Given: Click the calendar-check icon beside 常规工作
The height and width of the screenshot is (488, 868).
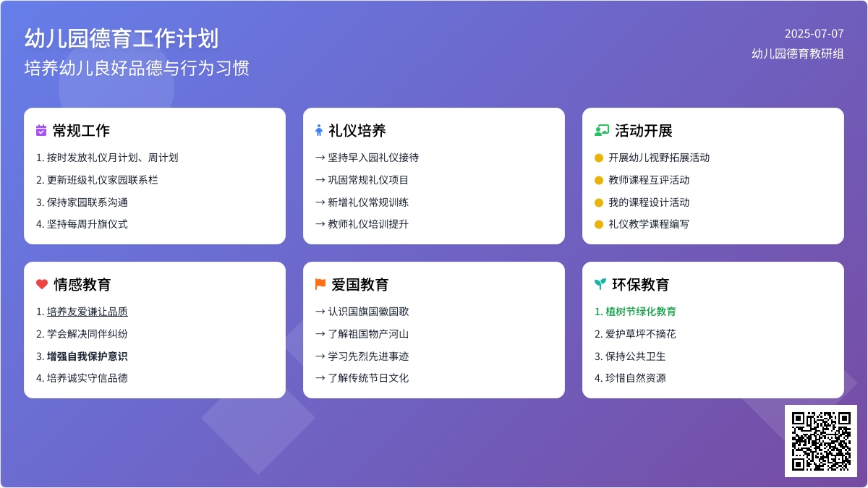Looking at the screenshot, I should click(x=41, y=131).
